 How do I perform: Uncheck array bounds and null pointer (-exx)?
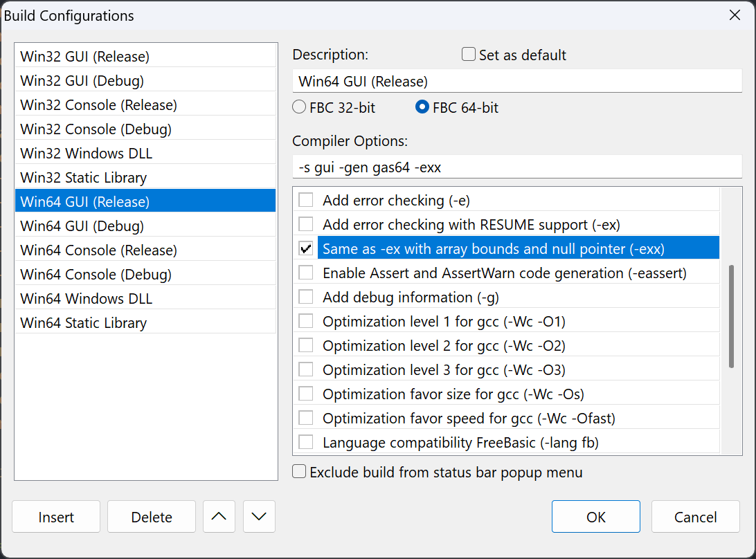[306, 248]
